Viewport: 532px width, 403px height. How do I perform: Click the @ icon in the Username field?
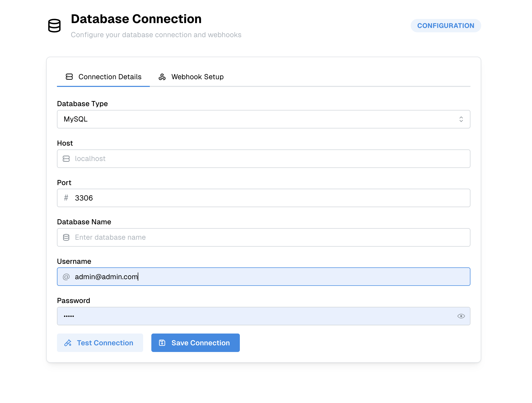click(66, 277)
